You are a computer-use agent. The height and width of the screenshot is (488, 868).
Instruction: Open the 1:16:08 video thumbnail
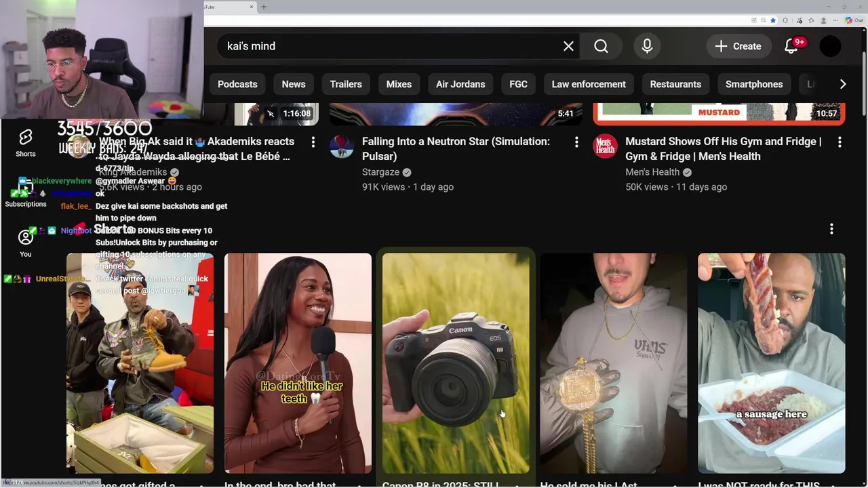(276, 114)
